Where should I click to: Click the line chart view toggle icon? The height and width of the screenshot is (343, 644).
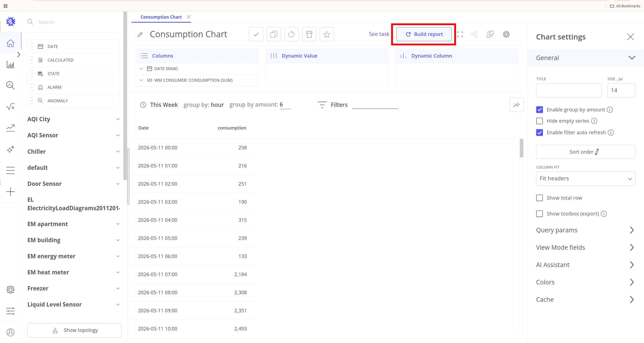[x=516, y=105]
